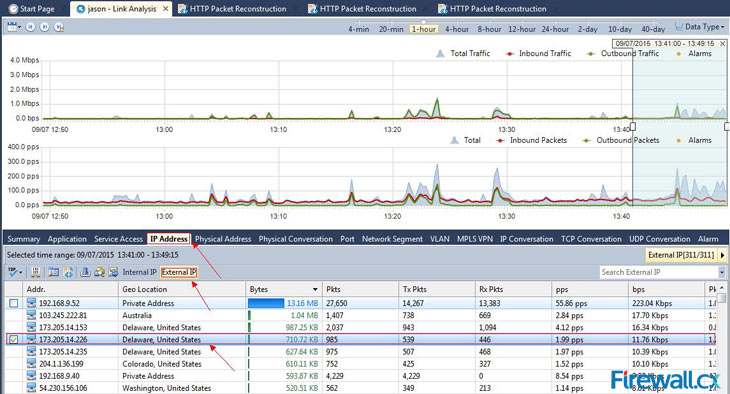Open the first HTTP Packet Reconstruction tab

pos(232,9)
